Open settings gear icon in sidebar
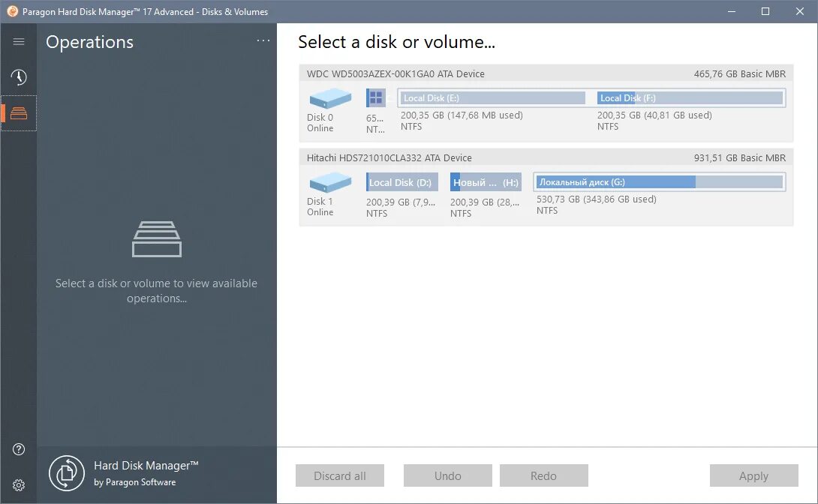 [19, 485]
